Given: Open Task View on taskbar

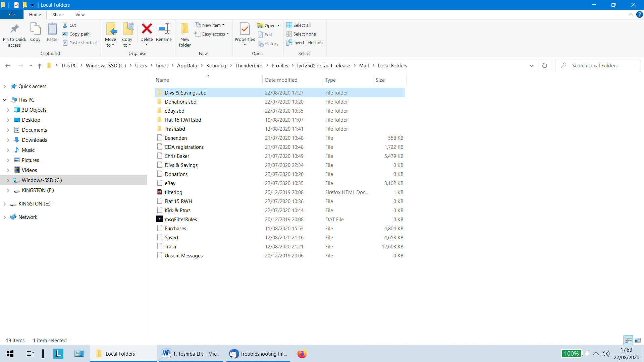Looking at the screenshot, I should click(x=30, y=354).
